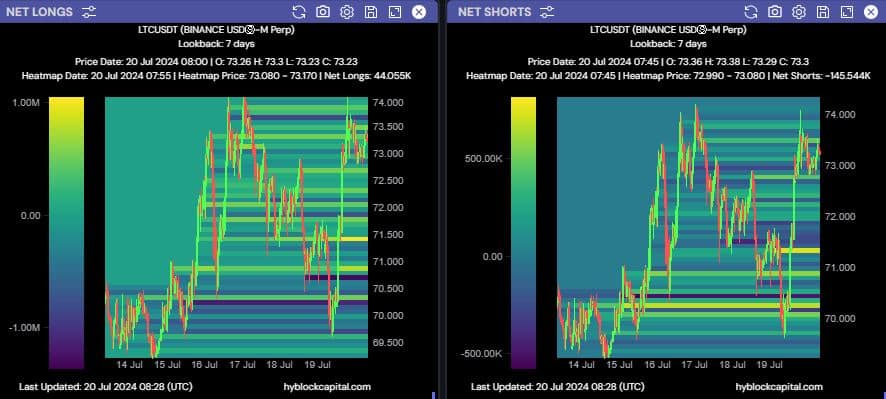886x399 pixels.
Task: Click the 1.00M label on Net Longs scale
Action: tap(25, 103)
